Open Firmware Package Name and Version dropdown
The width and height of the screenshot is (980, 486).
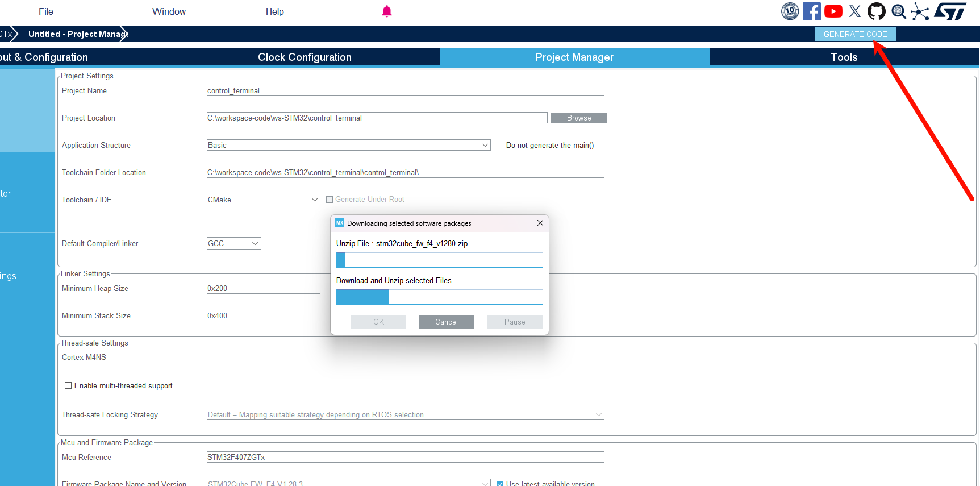pyautogui.click(x=348, y=483)
